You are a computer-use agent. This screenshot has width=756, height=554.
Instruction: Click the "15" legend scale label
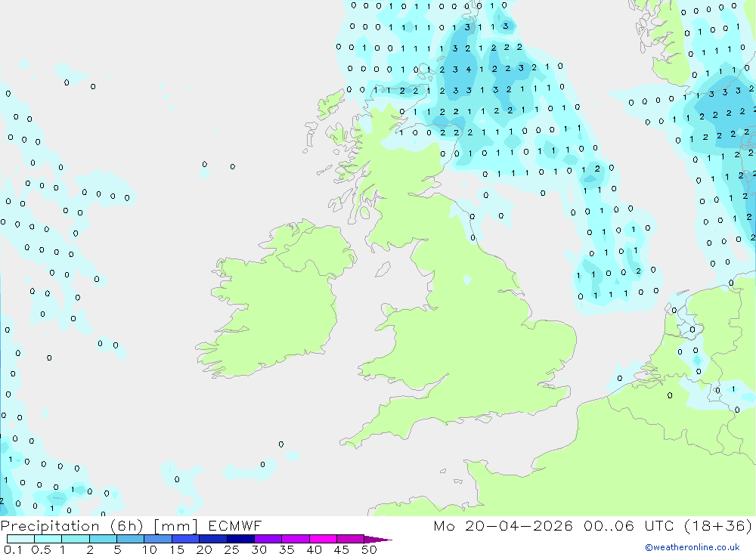(x=177, y=549)
